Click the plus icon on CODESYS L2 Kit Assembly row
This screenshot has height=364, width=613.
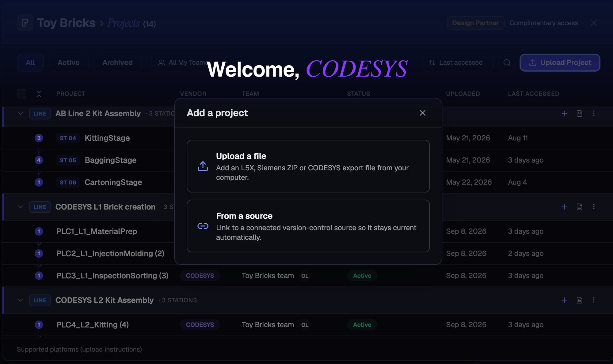coord(564,300)
